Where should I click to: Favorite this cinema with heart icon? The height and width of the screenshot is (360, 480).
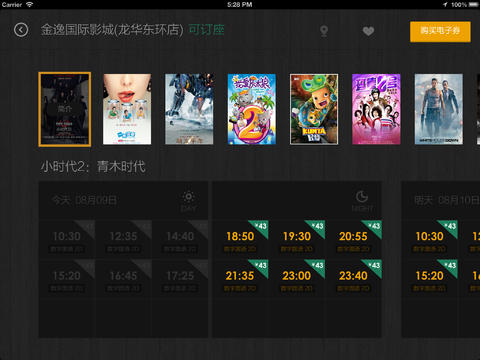coord(368,31)
